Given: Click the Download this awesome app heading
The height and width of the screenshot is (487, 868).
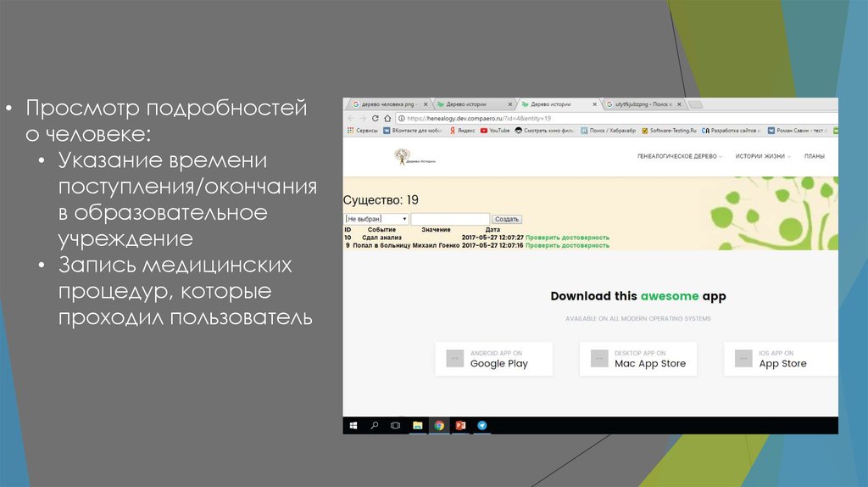Looking at the screenshot, I should click(x=638, y=296).
